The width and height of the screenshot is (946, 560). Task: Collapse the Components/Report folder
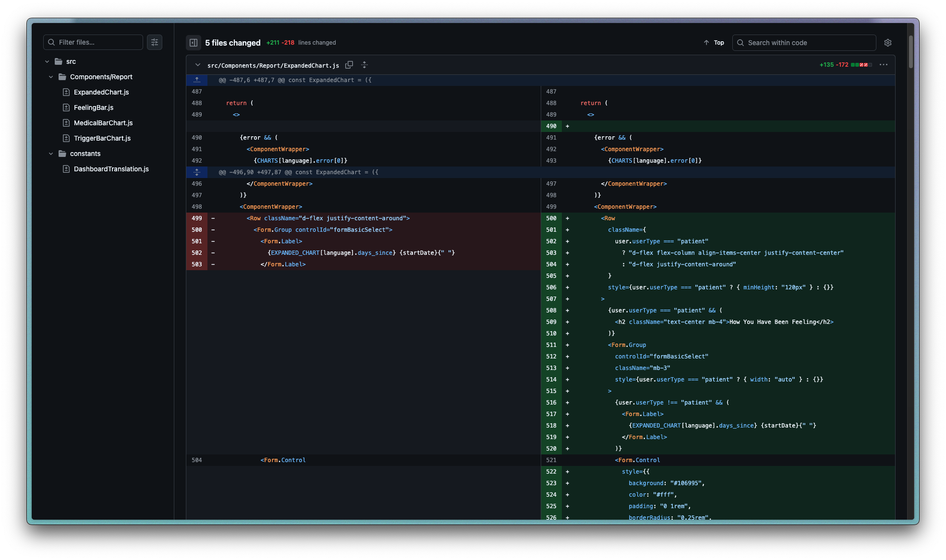click(51, 77)
